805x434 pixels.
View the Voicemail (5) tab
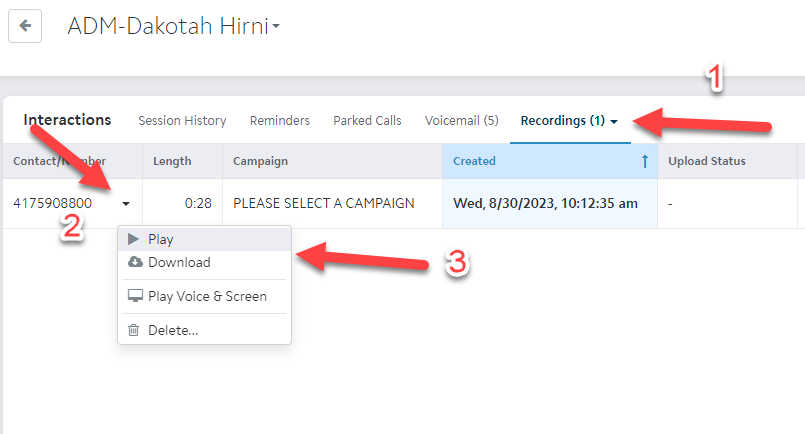click(x=461, y=121)
